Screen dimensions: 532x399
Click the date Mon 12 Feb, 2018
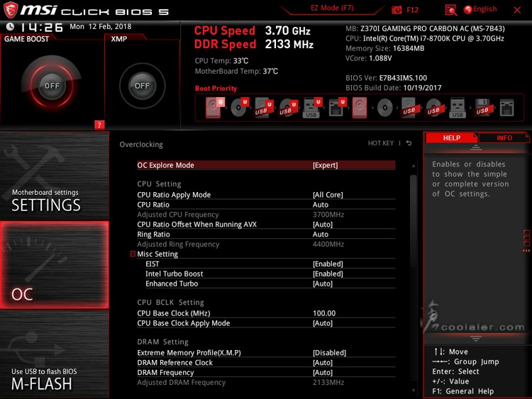tap(101, 26)
